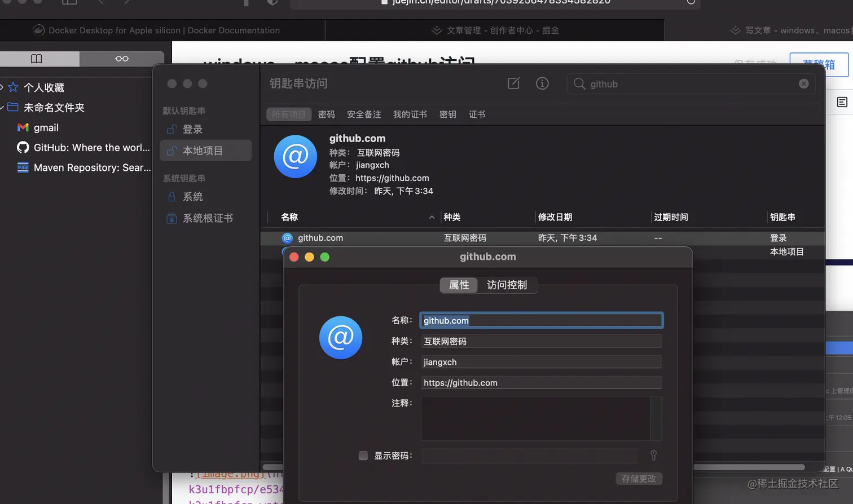Image resolution: width=853 pixels, height=504 pixels.
Task: Click the Safari address bar
Action: point(495,2)
